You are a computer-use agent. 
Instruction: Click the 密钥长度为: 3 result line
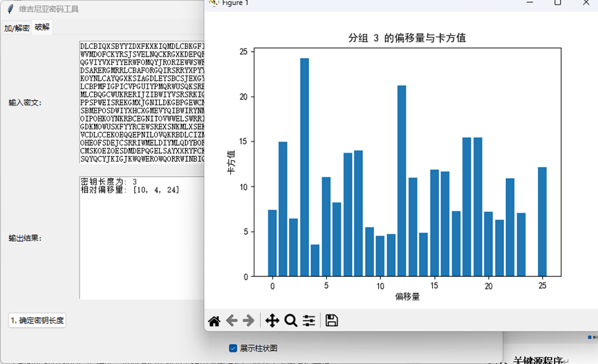click(109, 182)
